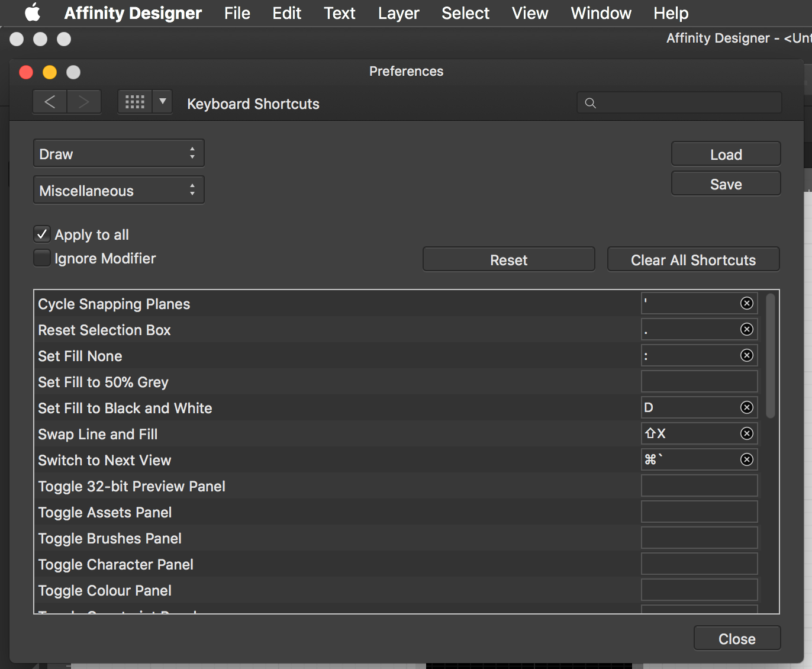Select the Toggle Colour Panel row
Screen dimensions: 812x669
[x=398, y=590]
